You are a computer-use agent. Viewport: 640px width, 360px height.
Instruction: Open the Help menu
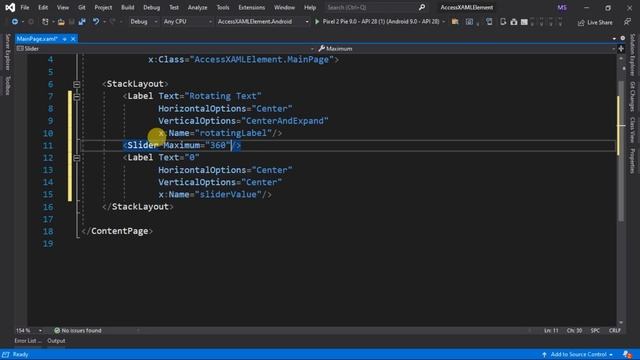tap(310, 7)
